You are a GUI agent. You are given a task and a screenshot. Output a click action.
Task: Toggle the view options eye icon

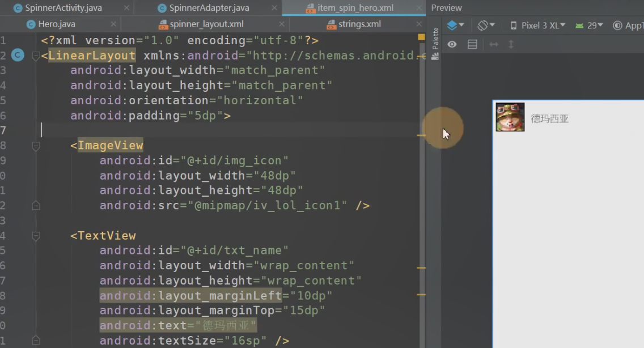[452, 44]
